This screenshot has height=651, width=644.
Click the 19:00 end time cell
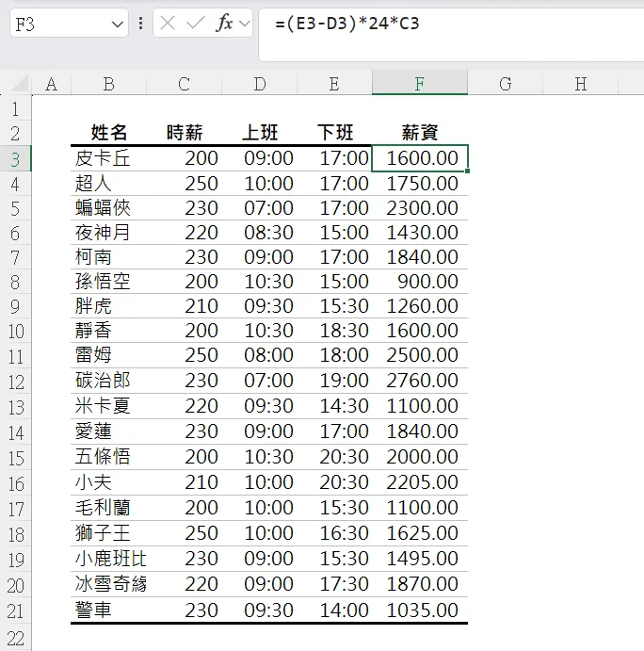point(334,381)
